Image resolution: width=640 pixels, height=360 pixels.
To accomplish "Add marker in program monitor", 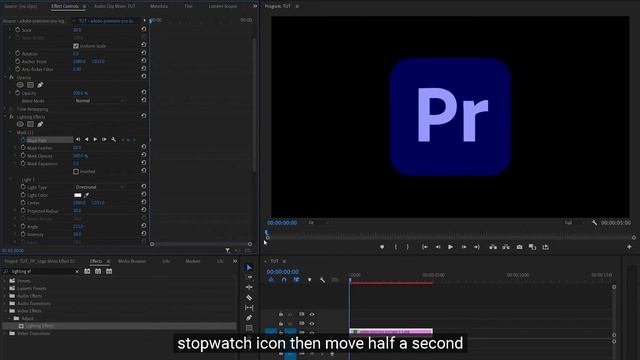I will (382, 247).
